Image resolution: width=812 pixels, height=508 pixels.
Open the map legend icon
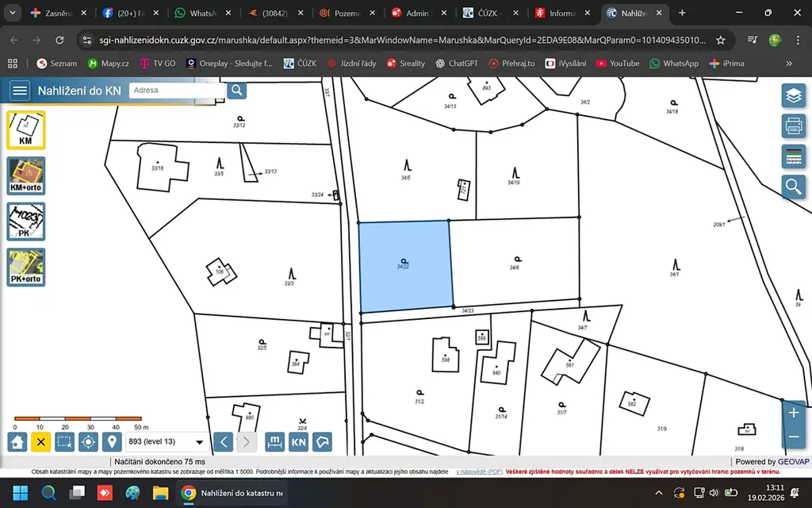tap(793, 156)
